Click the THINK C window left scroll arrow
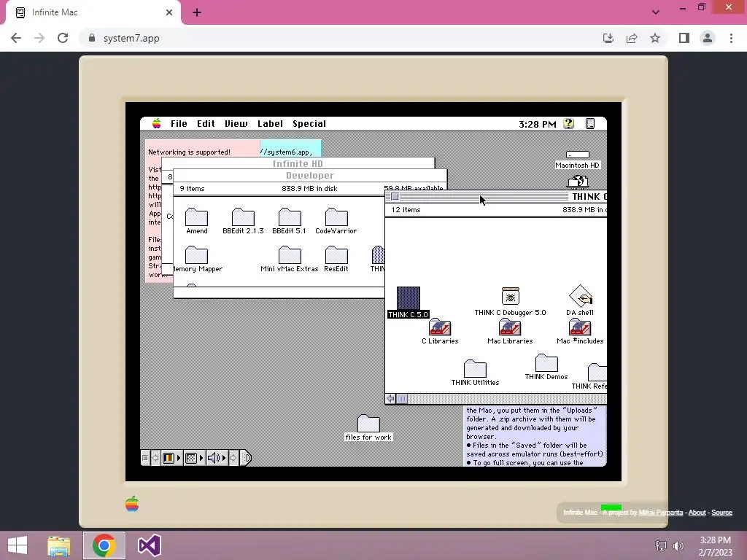This screenshot has width=747, height=560. [391, 399]
